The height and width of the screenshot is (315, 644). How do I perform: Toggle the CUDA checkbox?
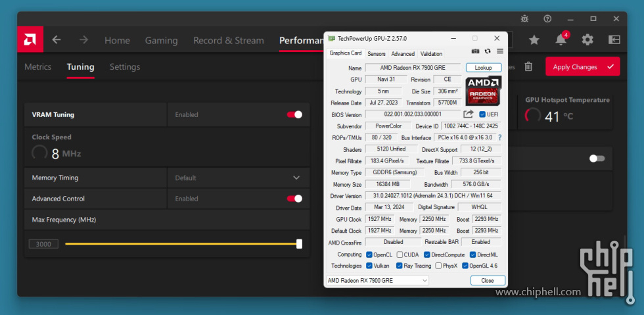tap(400, 254)
